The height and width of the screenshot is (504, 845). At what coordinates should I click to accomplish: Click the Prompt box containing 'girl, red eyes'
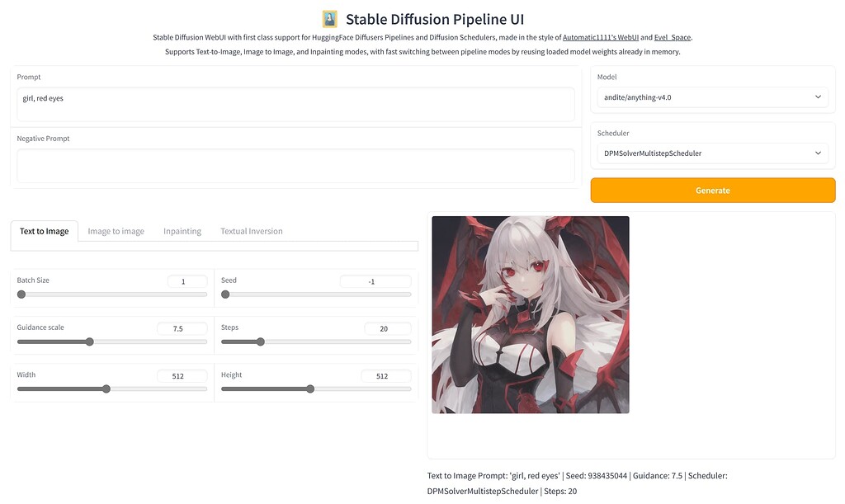coord(294,104)
